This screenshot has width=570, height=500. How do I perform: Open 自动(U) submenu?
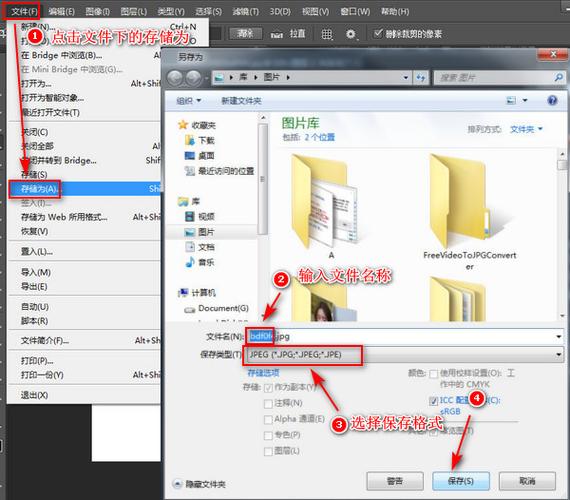[84, 307]
